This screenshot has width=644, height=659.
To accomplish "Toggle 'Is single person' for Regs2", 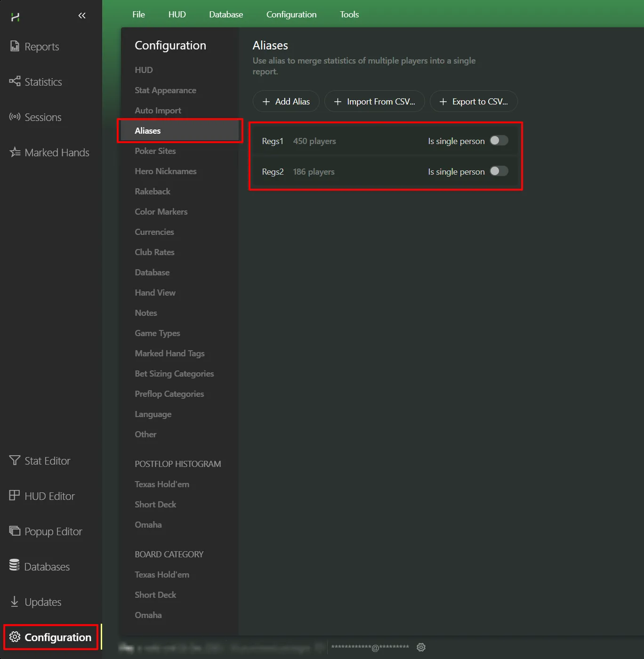I will click(x=499, y=171).
